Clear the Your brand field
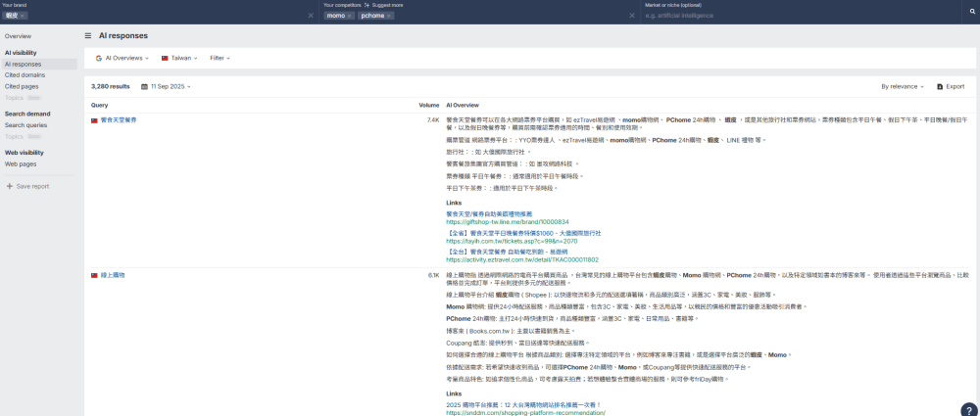 (311, 16)
